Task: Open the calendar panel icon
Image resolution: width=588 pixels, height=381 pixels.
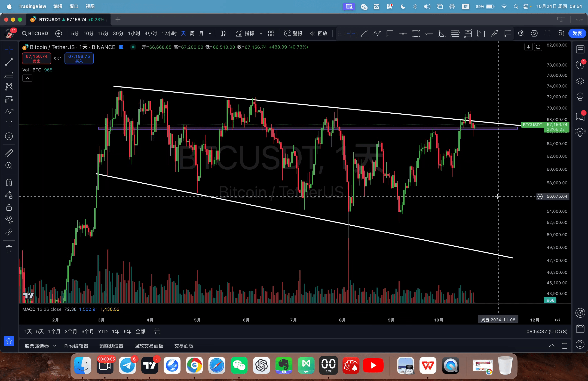Action: 580,329
